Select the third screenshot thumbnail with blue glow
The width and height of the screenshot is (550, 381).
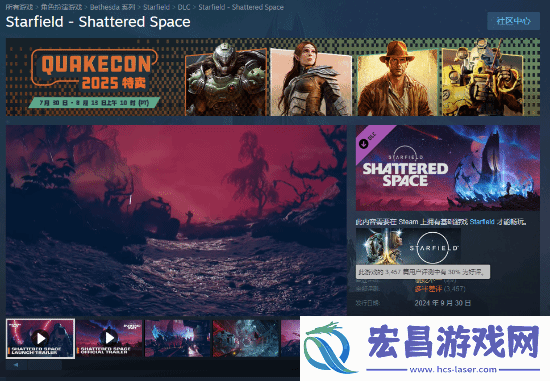pos(177,338)
